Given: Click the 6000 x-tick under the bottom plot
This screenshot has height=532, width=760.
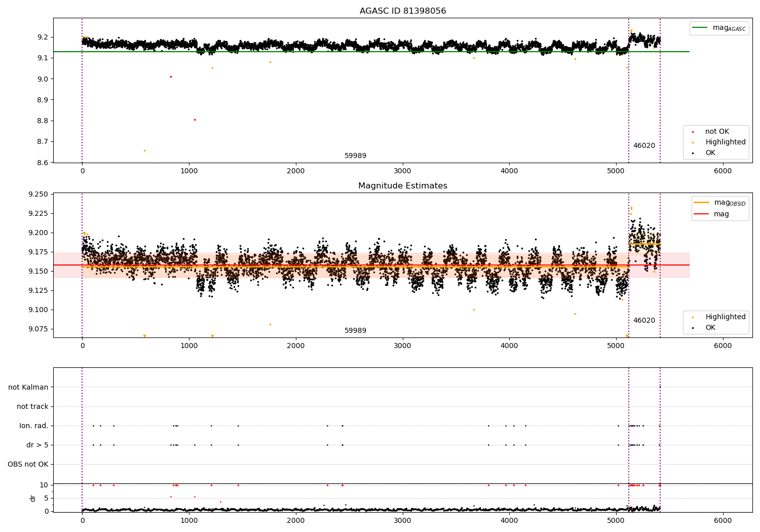Looking at the screenshot, I should click(x=723, y=520).
